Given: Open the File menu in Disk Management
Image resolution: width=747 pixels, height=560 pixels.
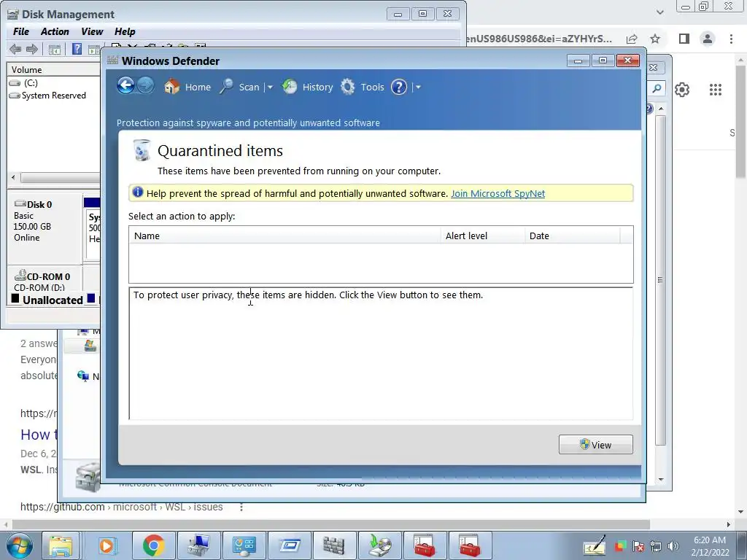Looking at the screenshot, I should [21, 31].
